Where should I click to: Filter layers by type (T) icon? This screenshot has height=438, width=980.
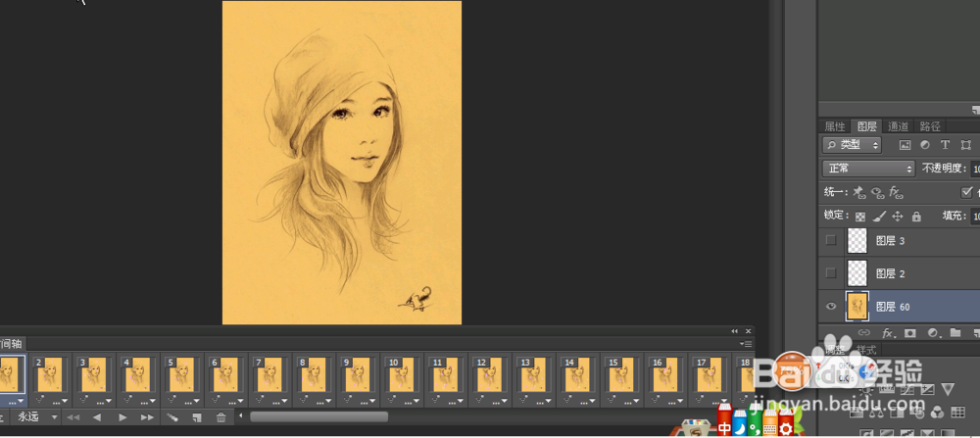point(945,145)
